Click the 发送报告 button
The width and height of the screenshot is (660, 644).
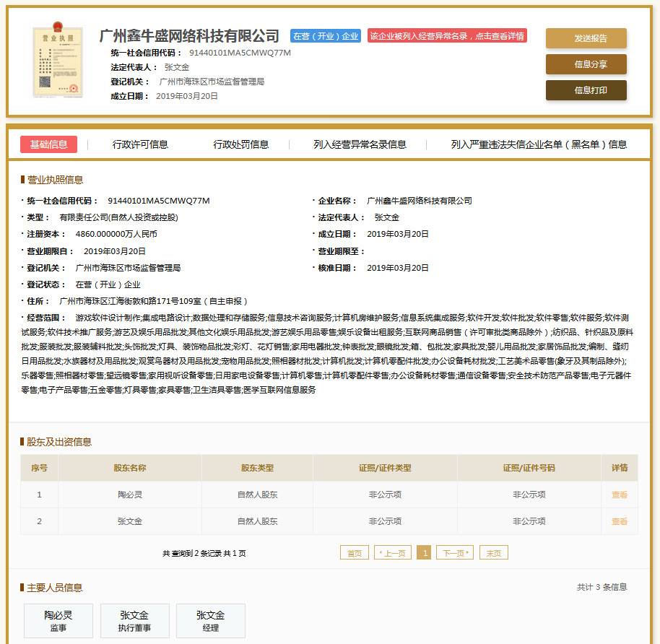[x=586, y=38]
